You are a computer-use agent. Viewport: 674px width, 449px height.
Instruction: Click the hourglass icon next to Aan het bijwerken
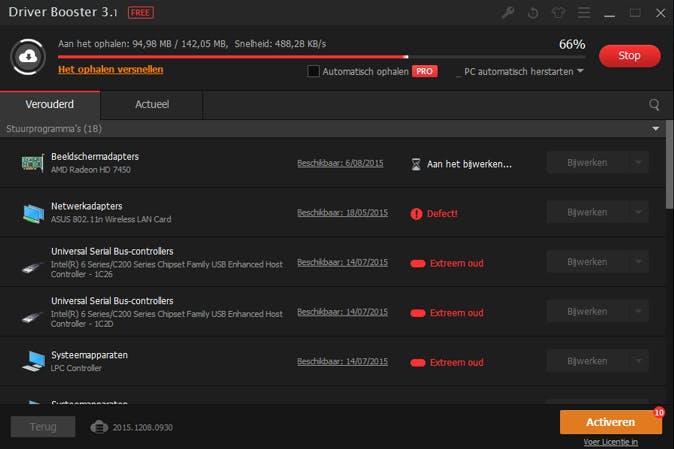click(x=416, y=164)
